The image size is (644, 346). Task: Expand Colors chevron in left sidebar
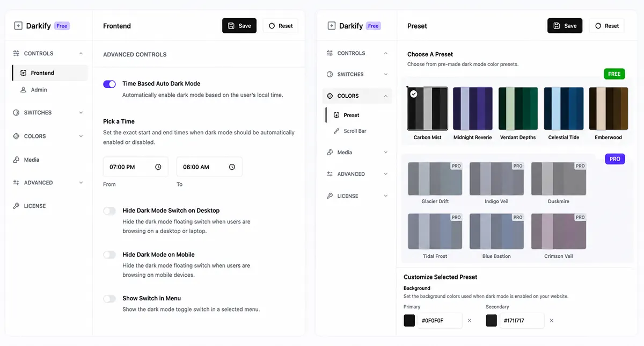click(81, 136)
